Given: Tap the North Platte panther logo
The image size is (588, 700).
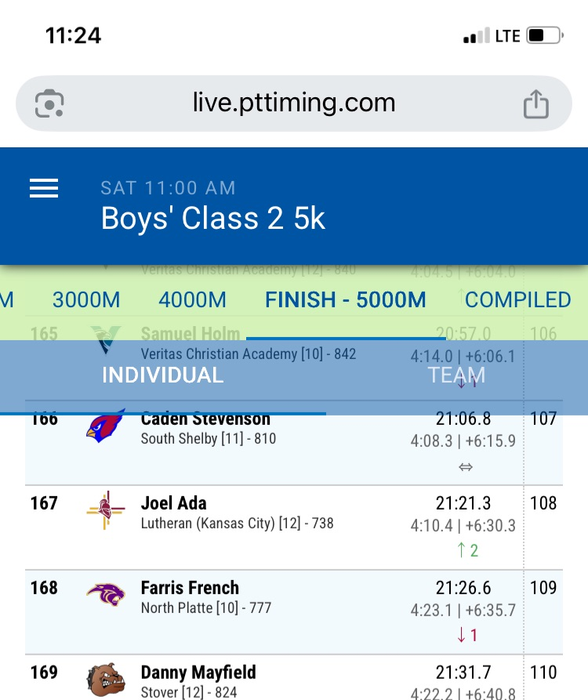Looking at the screenshot, I should (x=105, y=594).
